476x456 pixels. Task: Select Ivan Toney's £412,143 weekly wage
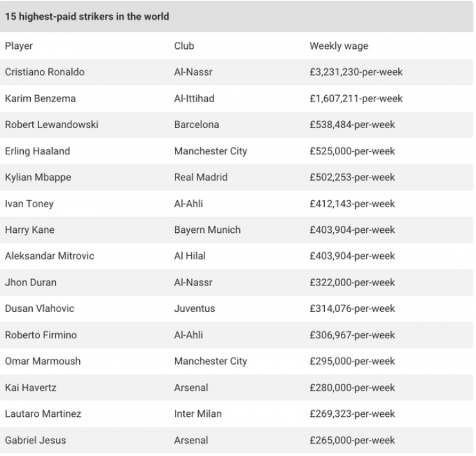click(x=352, y=204)
